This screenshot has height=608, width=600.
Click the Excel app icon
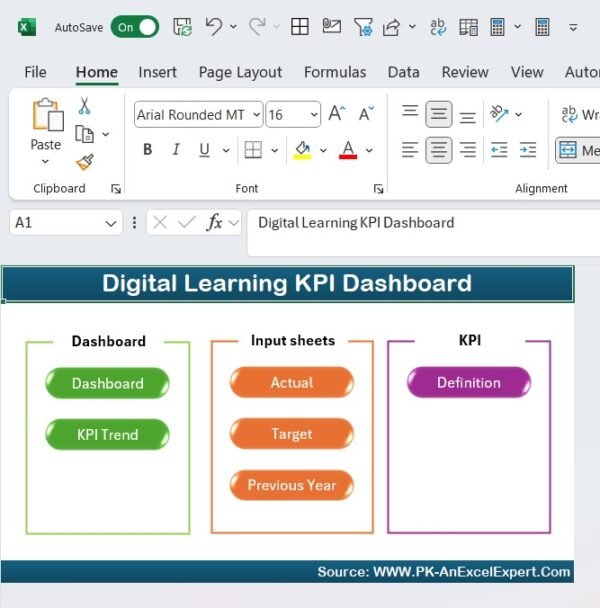(x=27, y=27)
